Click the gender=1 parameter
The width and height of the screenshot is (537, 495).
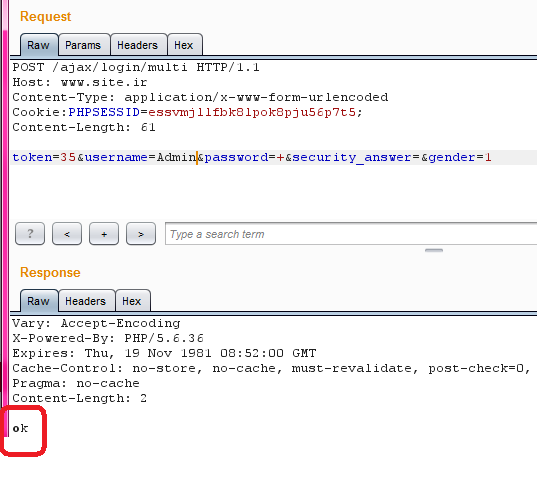(x=460, y=157)
